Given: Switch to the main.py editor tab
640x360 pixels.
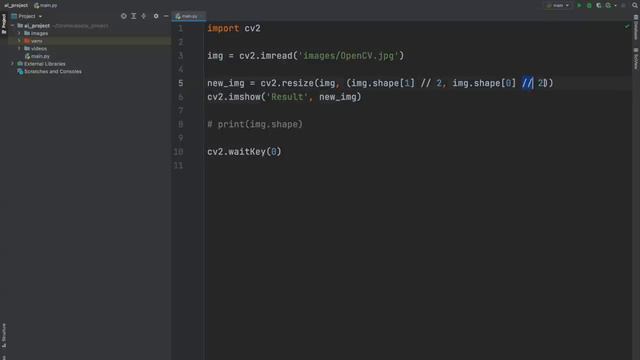Looking at the screenshot, I should 188,16.
